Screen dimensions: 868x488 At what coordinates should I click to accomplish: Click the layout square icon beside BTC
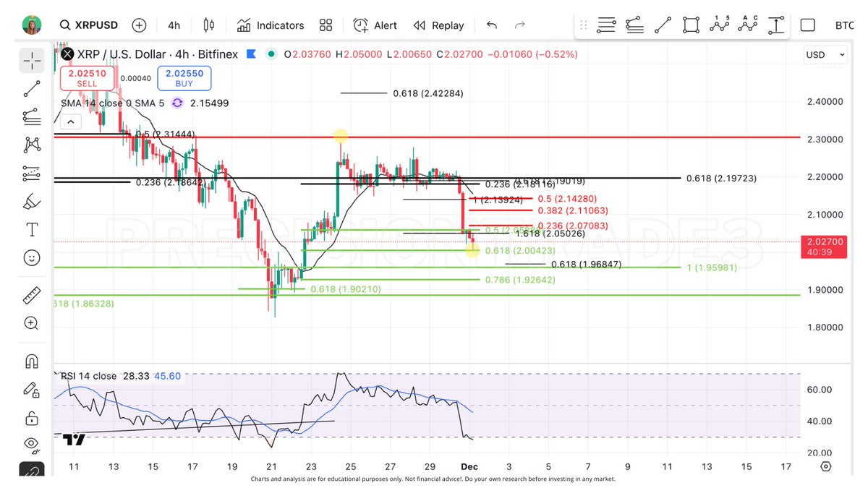pyautogui.click(x=808, y=25)
